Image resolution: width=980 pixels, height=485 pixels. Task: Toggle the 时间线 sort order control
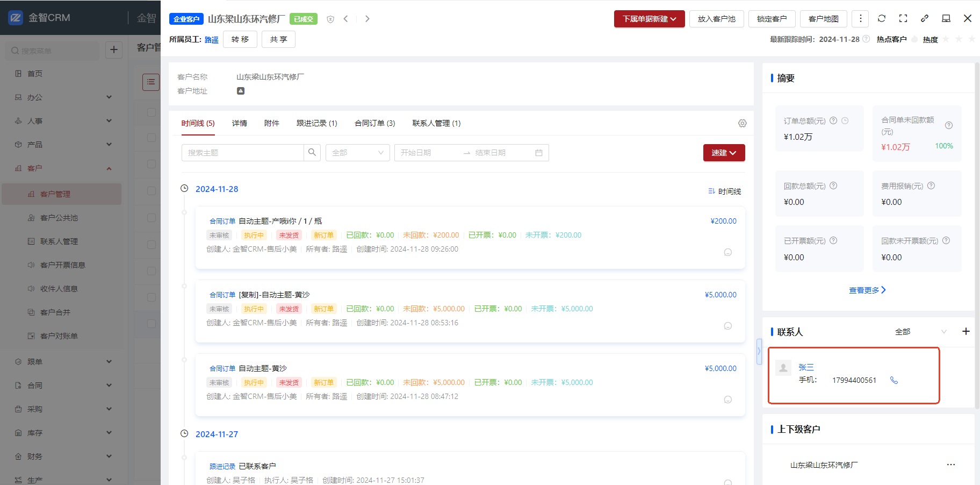point(724,191)
